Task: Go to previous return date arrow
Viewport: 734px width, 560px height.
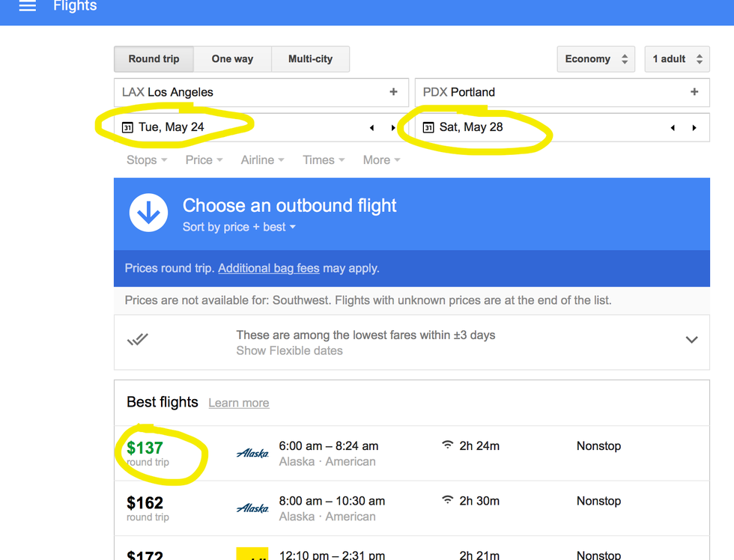Action: (673, 128)
